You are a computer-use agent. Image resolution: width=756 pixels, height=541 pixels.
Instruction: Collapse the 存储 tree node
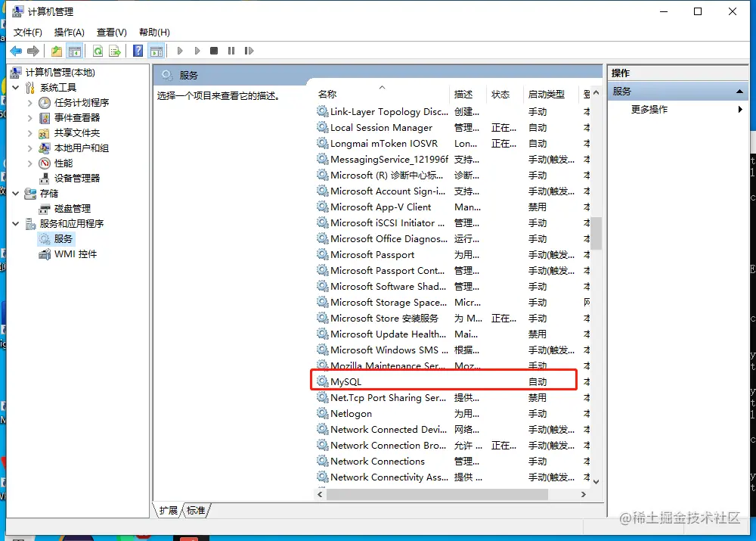(x=15, y=194)
